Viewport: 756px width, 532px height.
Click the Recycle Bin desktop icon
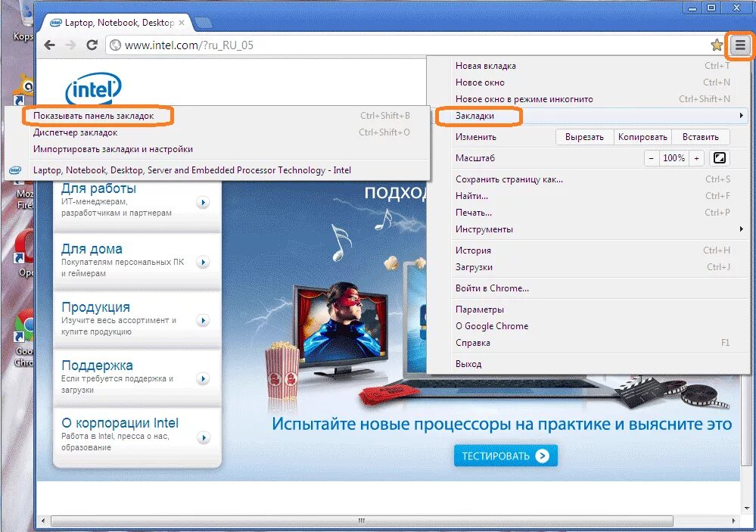tap(25, 22)
